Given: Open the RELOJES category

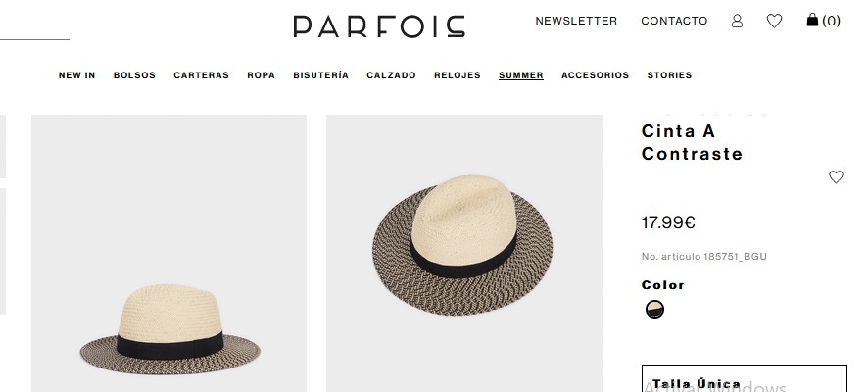Looking at the screenshot, I should pos(458,75).
